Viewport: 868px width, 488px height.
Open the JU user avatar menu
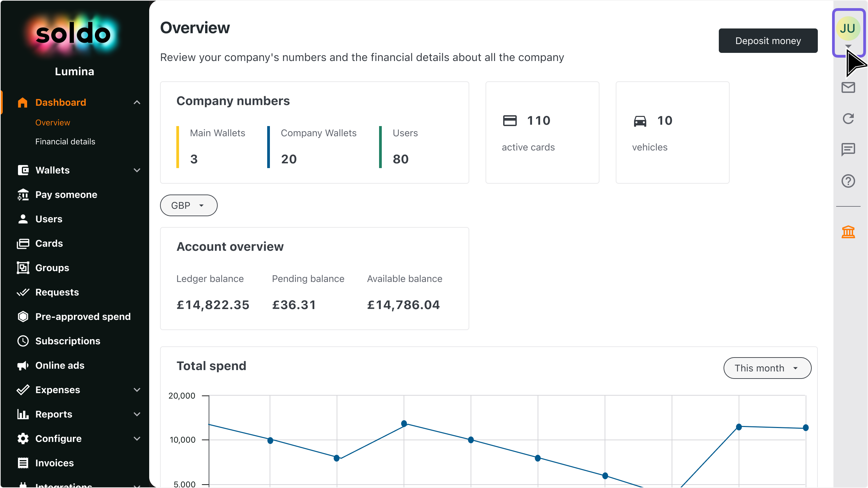(848, 33)
